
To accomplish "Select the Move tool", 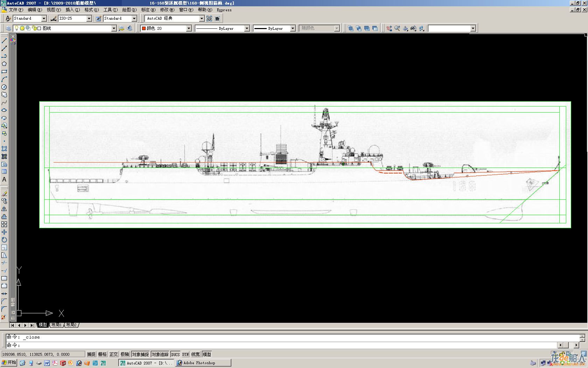I will pyautogui.click(x=4, y=232).
